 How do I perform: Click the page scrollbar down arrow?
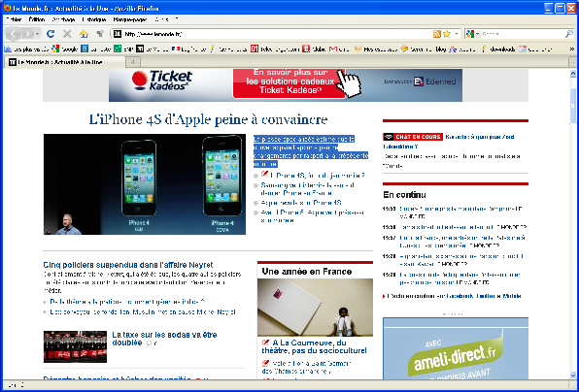(x=573, y=376)
